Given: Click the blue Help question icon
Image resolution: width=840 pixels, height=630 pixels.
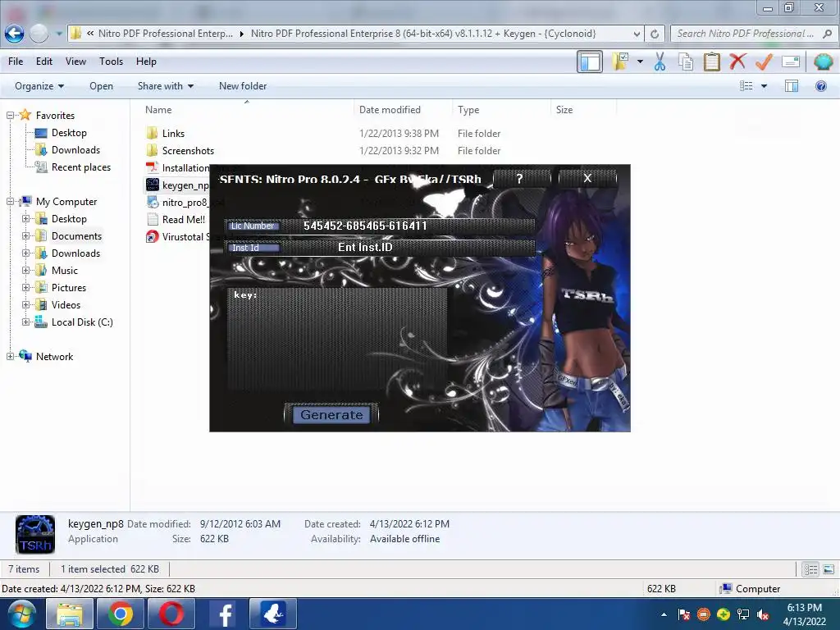Looking at the screenshot, I should (x=820, y=85).
